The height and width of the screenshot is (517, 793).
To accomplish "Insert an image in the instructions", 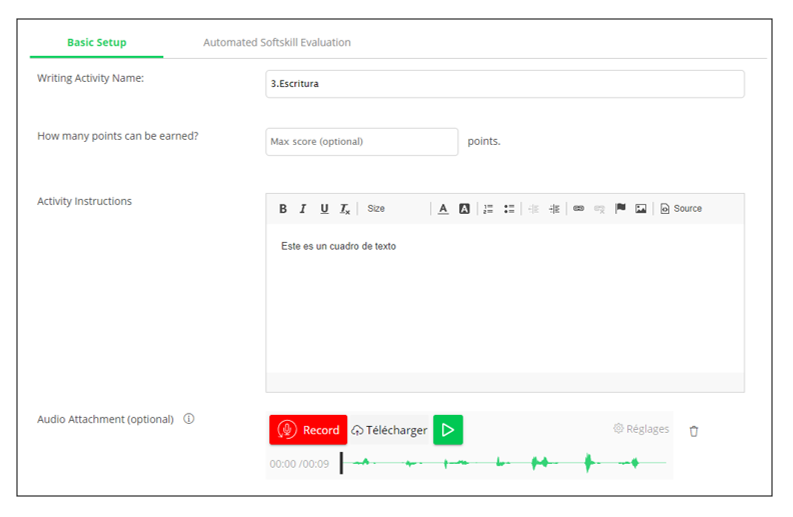I will coord(641,209).
